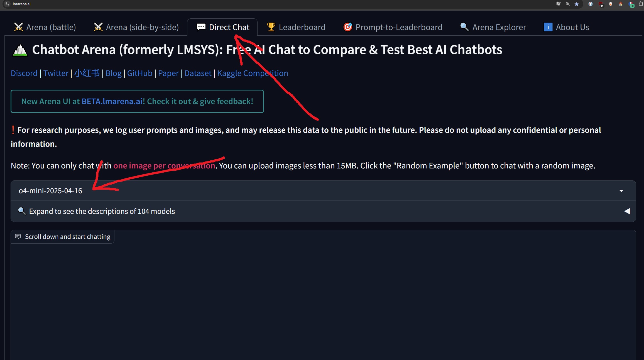
Task: Click the French flag FR extension icon
Action: [x=631, y=4]
